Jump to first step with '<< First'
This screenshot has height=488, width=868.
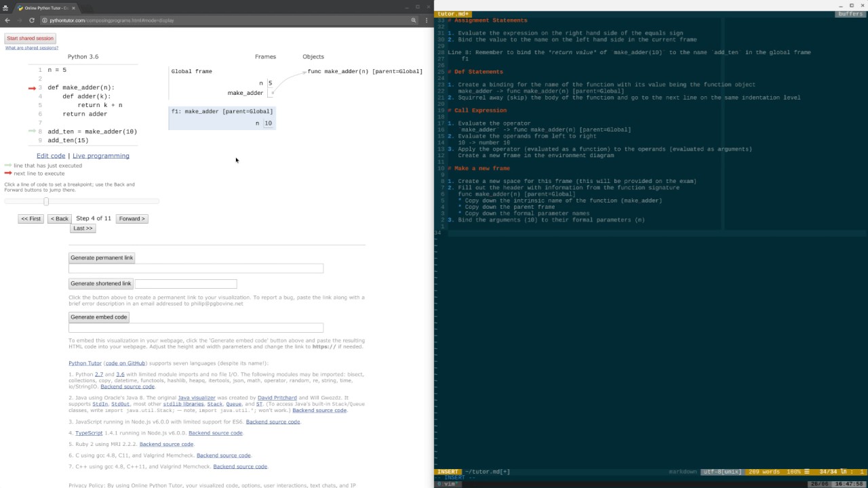[31, 219]
